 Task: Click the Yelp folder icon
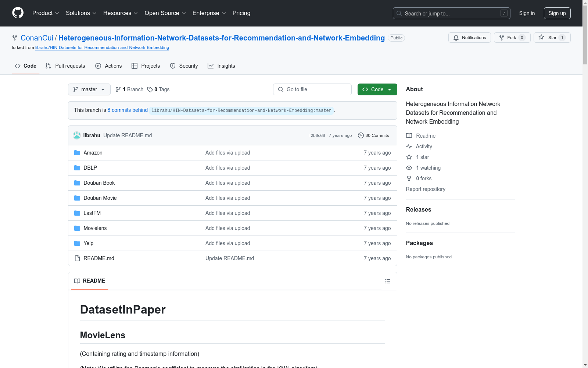pos(77,243)
